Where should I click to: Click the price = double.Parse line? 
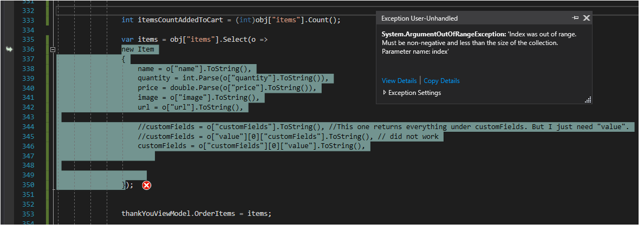click(227, 88)
